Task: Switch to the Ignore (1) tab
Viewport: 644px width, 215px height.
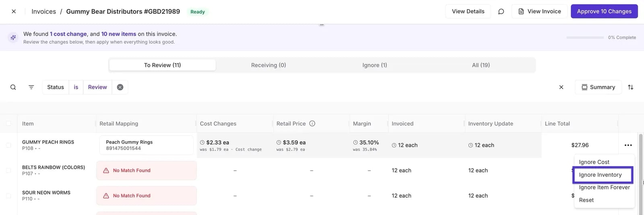Action: coord(375,65)
